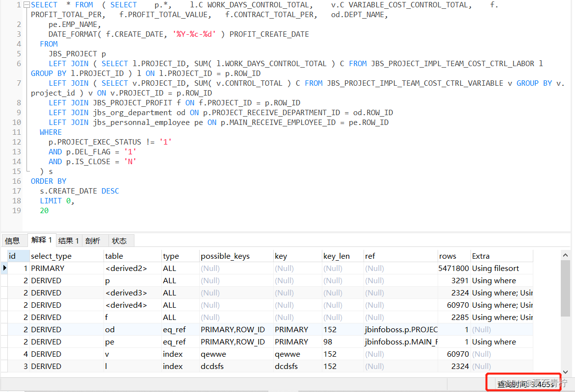This screenshot has width=575, height=392.
Task: Select the current row indicator arrow of row 1
Action: point(4,268)
